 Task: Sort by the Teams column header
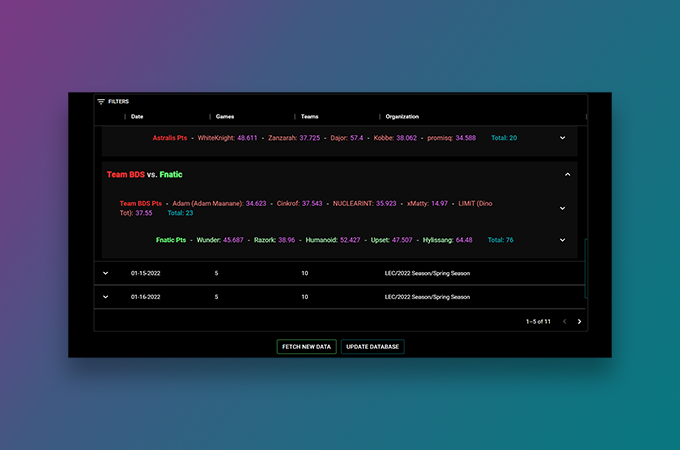point(310,117)
